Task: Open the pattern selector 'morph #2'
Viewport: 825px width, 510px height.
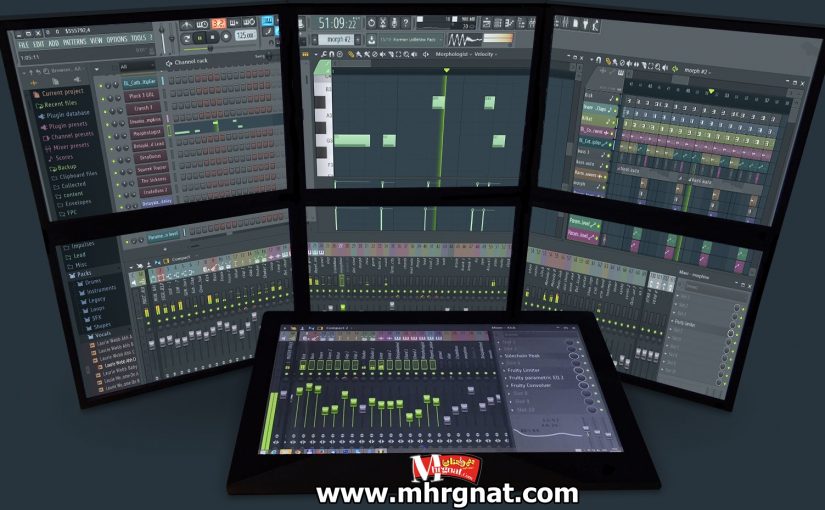Action: (337, 39)
